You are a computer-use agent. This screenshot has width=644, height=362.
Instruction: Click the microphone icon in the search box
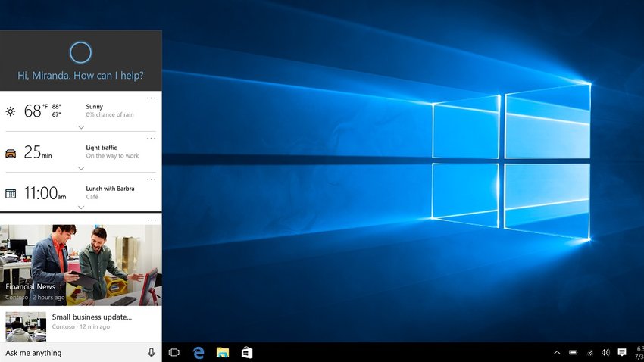click(x=151, y=353)
